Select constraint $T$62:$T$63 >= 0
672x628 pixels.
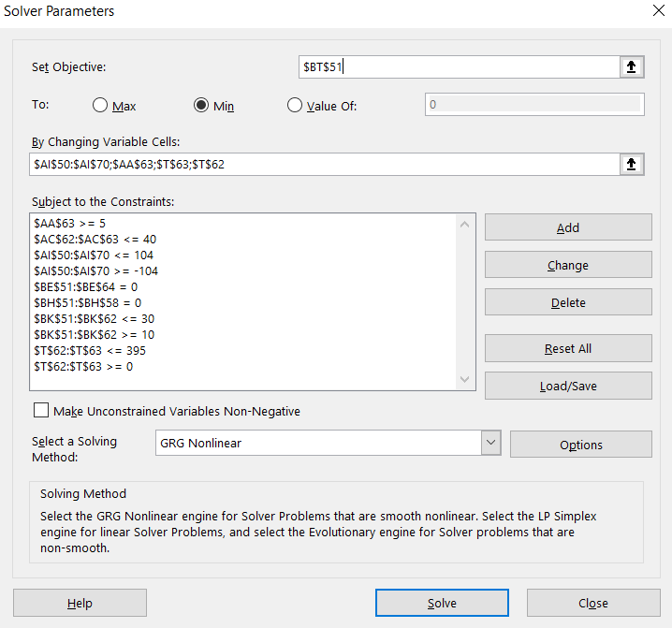pyautogui.click(x=83, y=366)
